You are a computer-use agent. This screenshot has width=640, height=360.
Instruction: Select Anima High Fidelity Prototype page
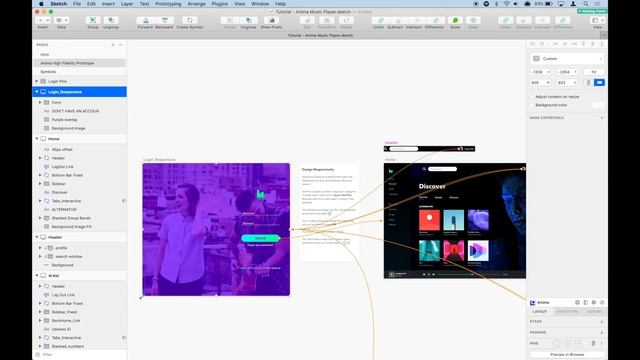tap(80, 63)
